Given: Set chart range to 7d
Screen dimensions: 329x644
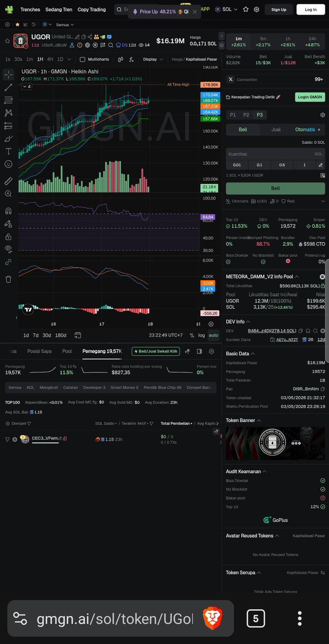Looking at the screenshot, I should [35, 335].
